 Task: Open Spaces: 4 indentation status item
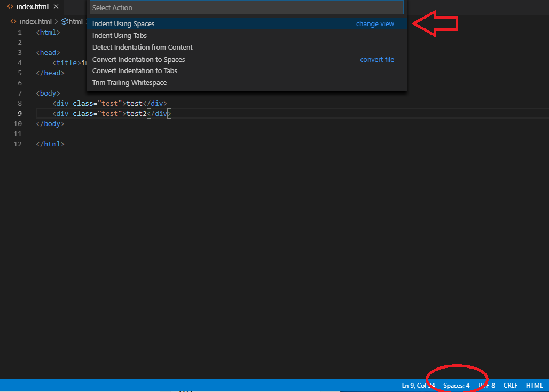(456, 386)
